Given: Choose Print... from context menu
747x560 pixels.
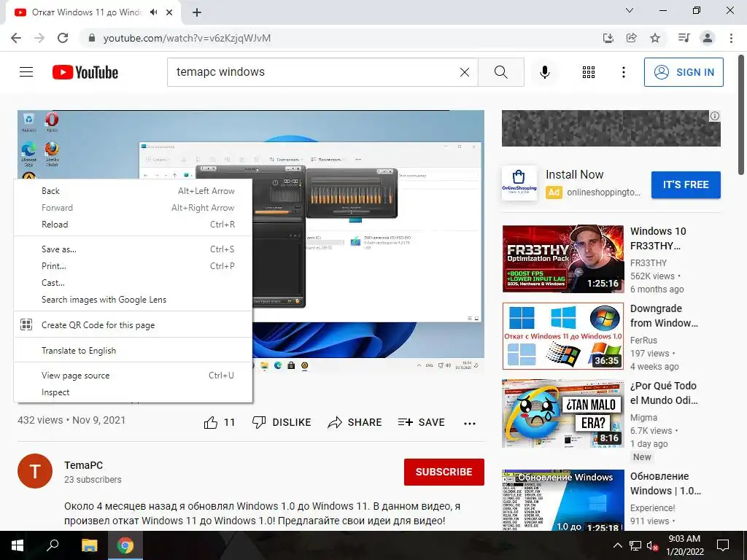Looking at the screenshot, I should point(133,265).
